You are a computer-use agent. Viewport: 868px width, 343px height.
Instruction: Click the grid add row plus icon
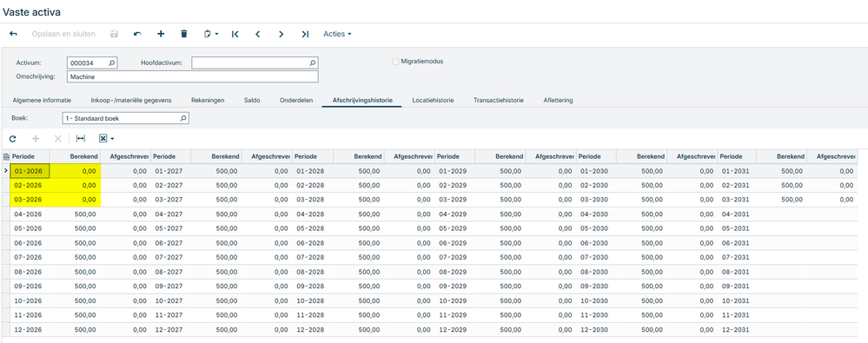[36, 139]
